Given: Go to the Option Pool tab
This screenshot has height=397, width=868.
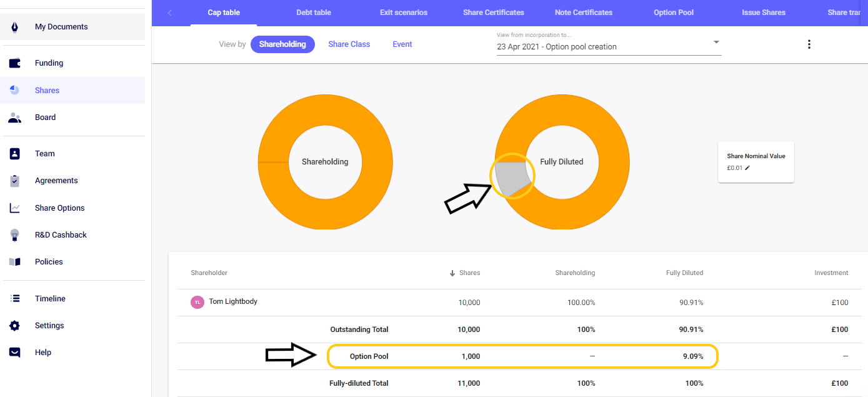Looking at the screenshot, I should tap(673, 13).
